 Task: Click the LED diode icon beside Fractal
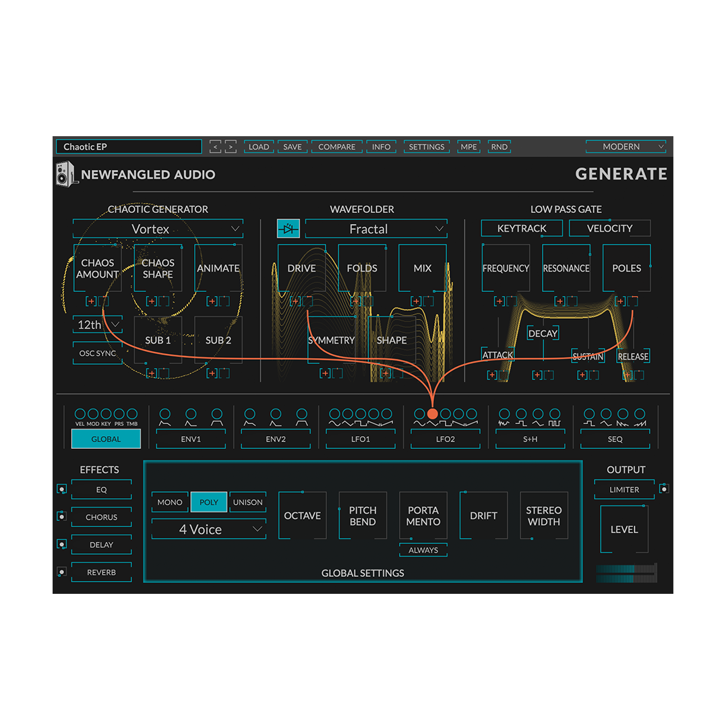point(289,229)
